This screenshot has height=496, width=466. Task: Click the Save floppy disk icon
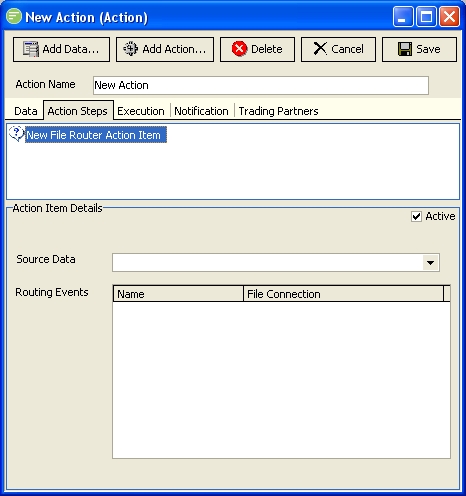point(405,49)
